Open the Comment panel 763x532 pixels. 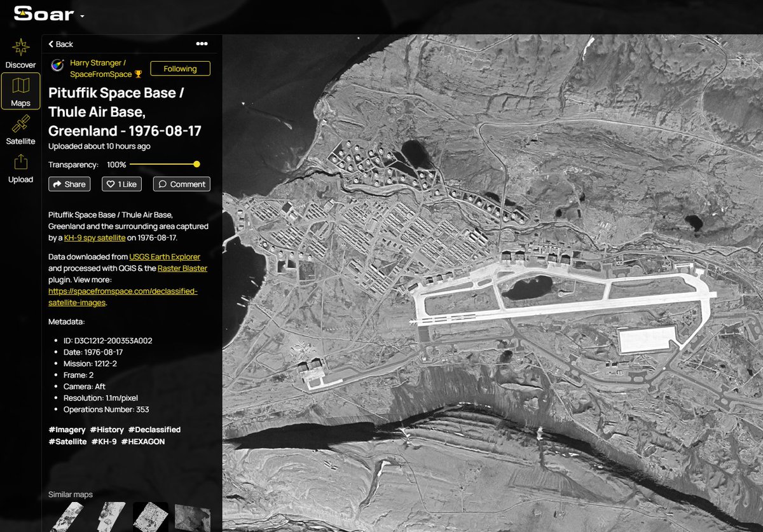pos(181,184)
